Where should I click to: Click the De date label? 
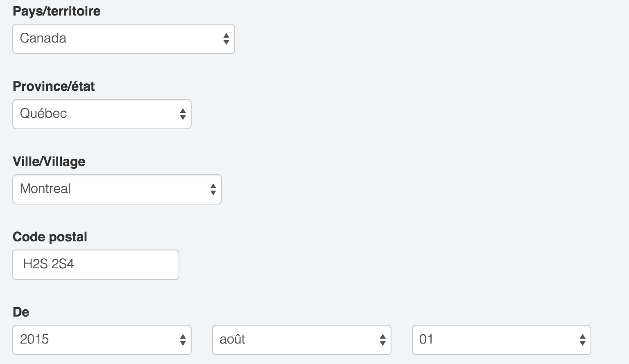click(21, 312)
